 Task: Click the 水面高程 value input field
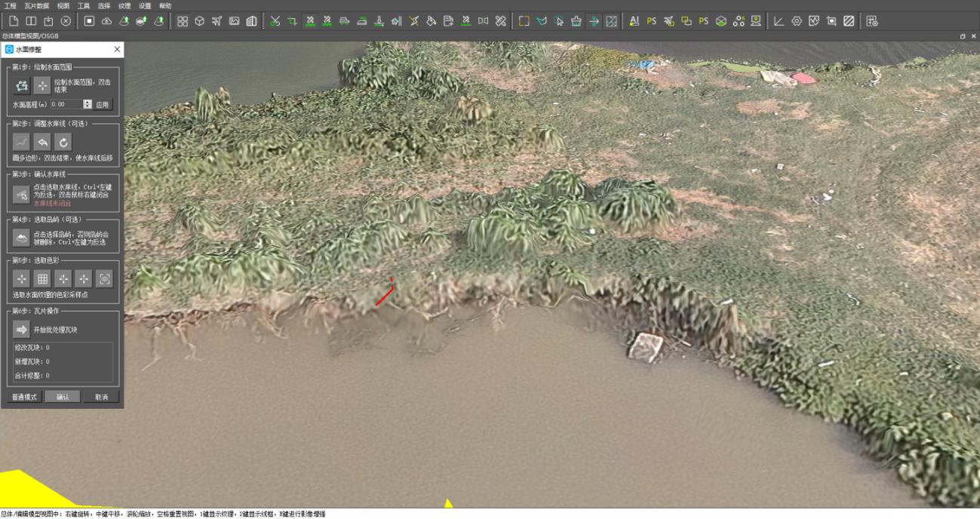(x=66, y=104)
